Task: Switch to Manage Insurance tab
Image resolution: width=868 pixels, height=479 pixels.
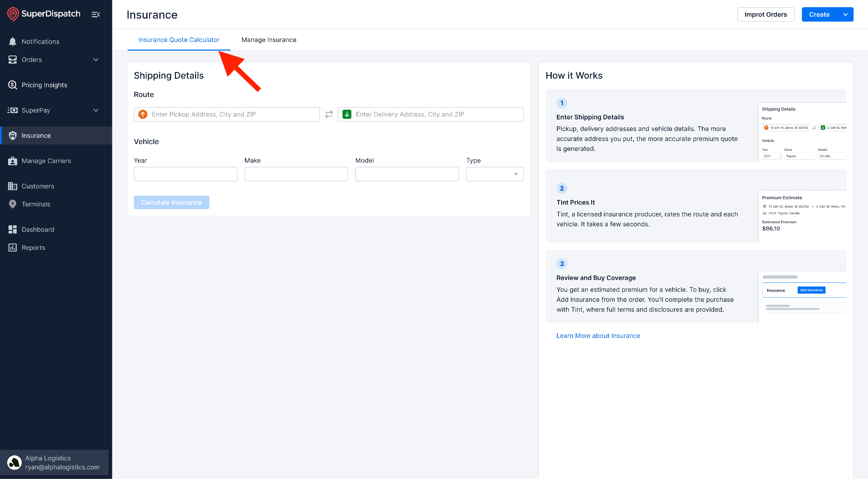Action: [x=269, y=40]
